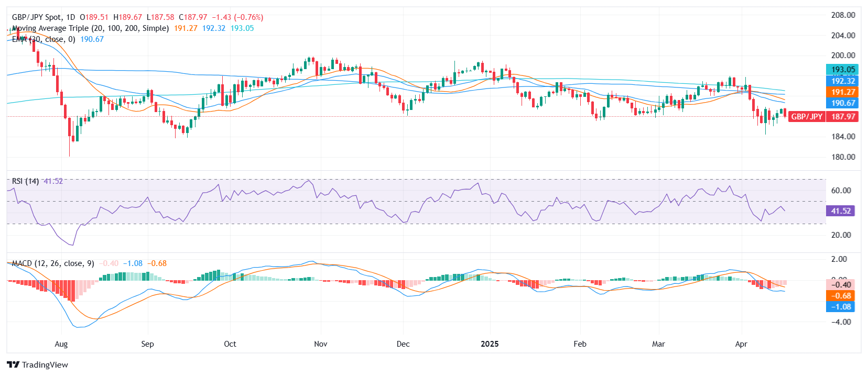
Task: Click the blue 192.32 price label
Action: pos(842,81)
